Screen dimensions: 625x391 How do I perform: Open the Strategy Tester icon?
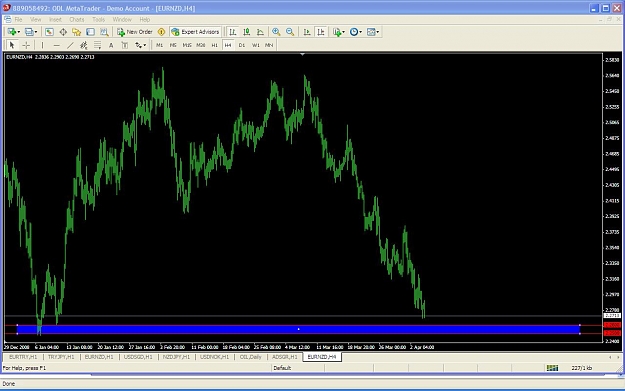pyautogui.click(x=104, y=32)
